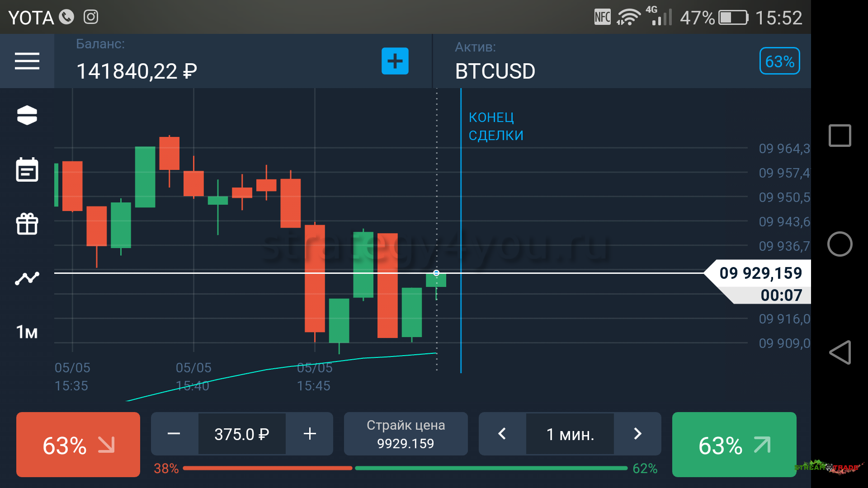The image size is (868, 488).
Task: Open the Страйк цена selector
Action: [406, 434]
